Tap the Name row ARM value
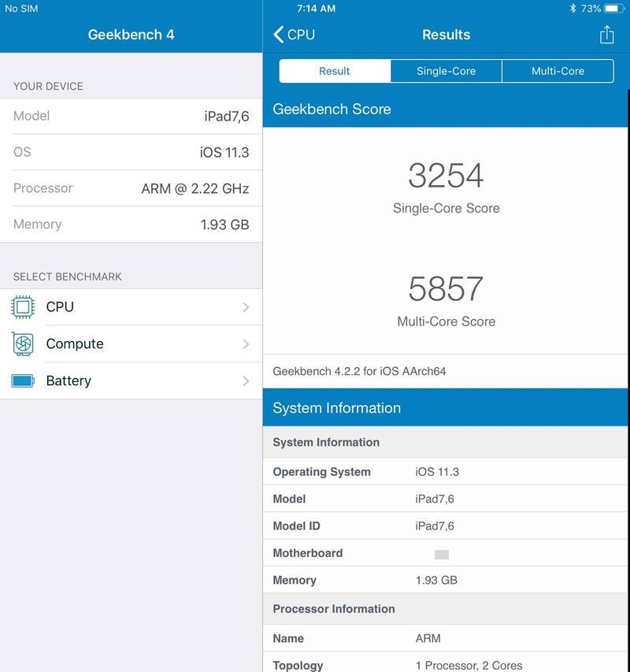Screen dimensions: 630x672 coord(428,638)
